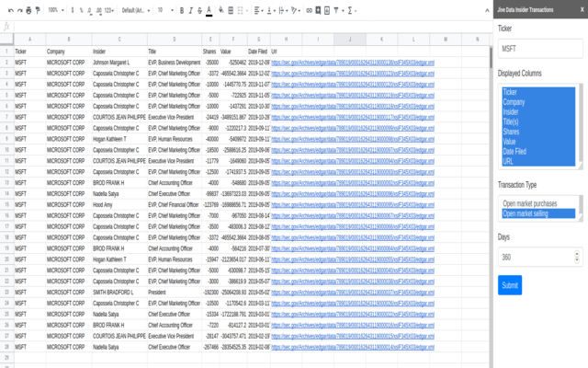588x368 pixels.
Task: Activate the paint format tool
Action: click(x=38, y=10)
